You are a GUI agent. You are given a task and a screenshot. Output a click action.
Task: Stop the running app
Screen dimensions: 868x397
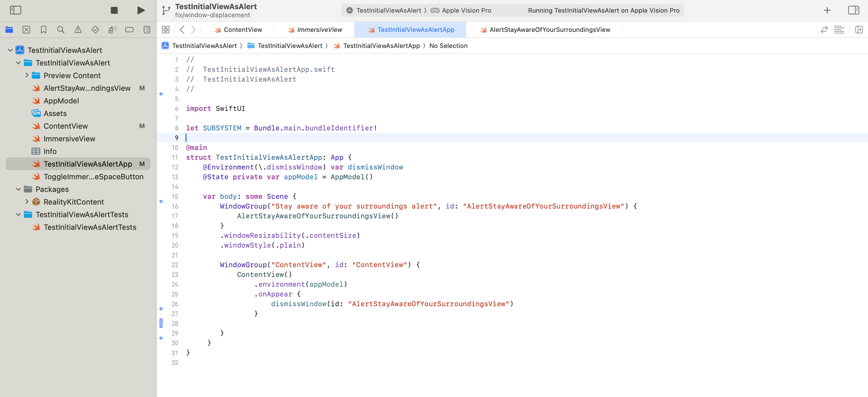coord(114,10)
